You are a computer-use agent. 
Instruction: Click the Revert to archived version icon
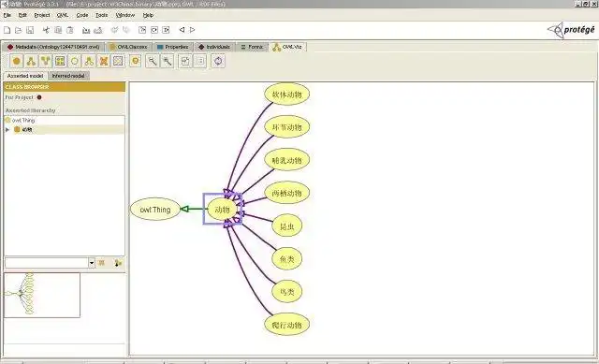click(x=98, y=30)
